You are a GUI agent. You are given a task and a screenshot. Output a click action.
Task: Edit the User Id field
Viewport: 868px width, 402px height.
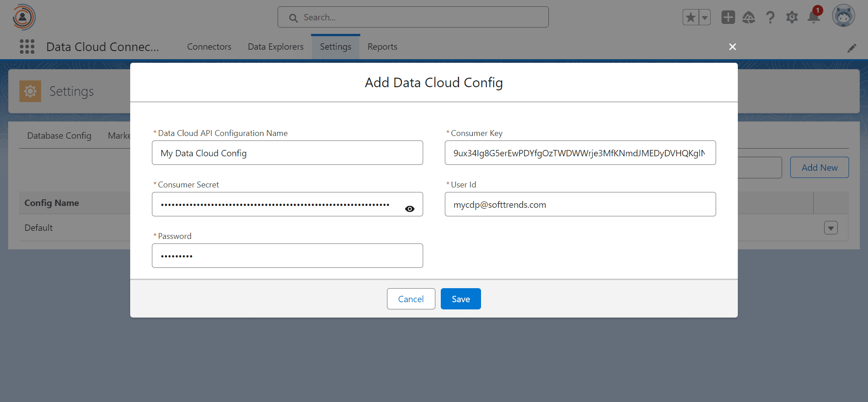point(580,204)
